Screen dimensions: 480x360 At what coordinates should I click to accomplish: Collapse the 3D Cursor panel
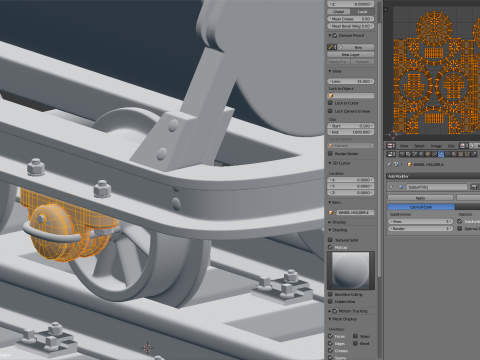[330, 163]
